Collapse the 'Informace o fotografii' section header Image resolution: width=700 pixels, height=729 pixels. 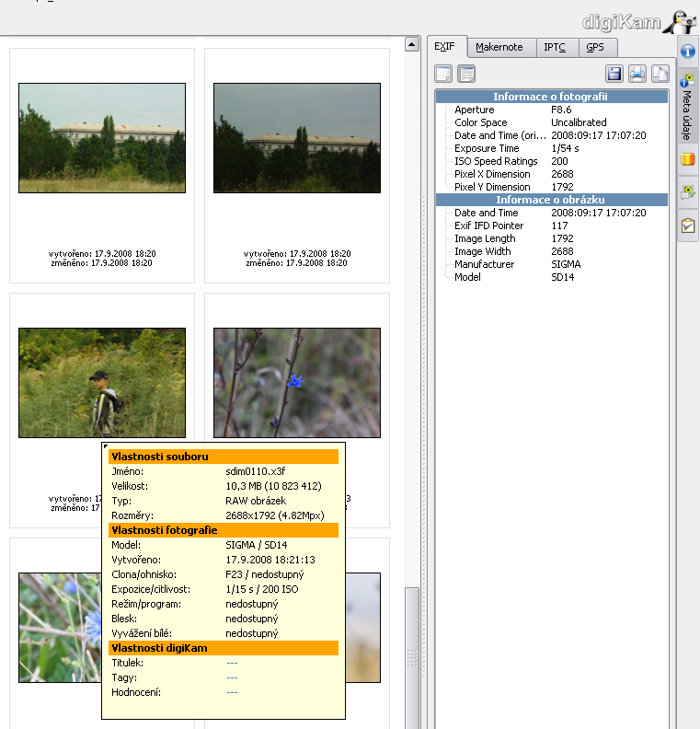coord(551,97)
